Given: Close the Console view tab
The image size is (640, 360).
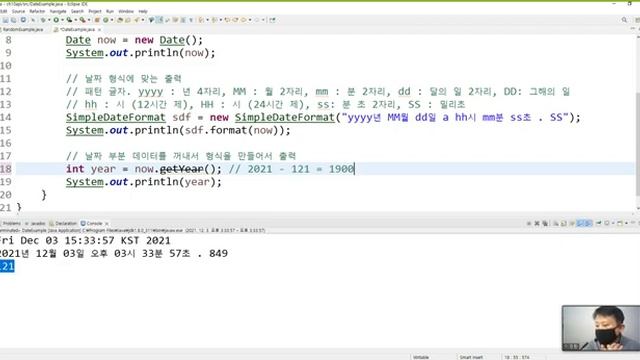Looking at the screenshot, I should pyautogui.click(x=107, y=223).
